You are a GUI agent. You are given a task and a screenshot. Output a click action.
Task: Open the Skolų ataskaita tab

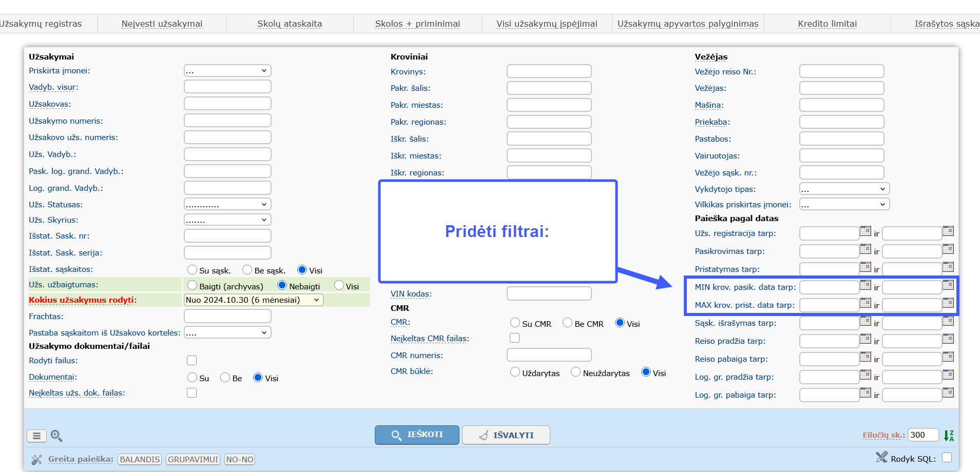tap(290, 24)
